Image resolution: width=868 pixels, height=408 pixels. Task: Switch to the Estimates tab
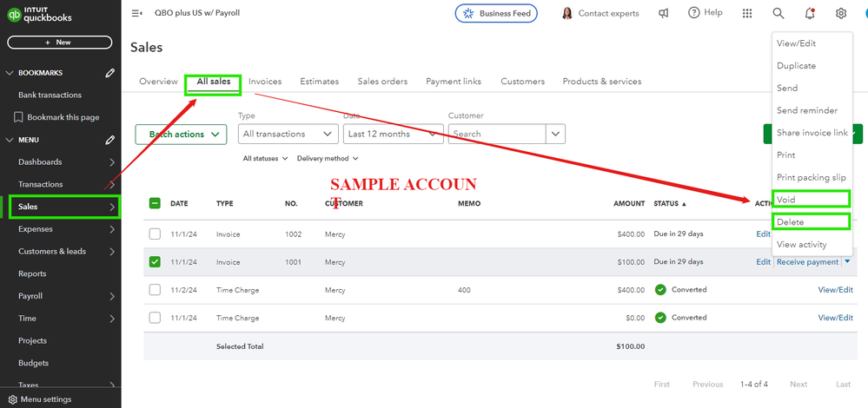point(320,82)
